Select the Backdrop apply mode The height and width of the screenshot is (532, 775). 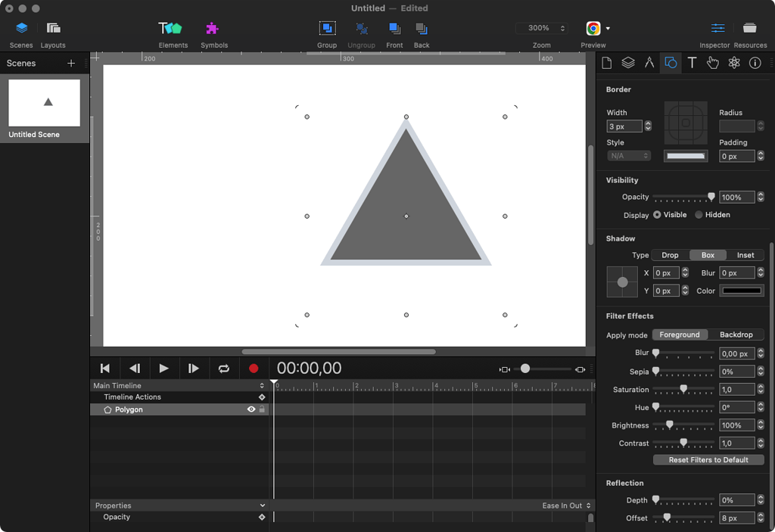(736, 334)
